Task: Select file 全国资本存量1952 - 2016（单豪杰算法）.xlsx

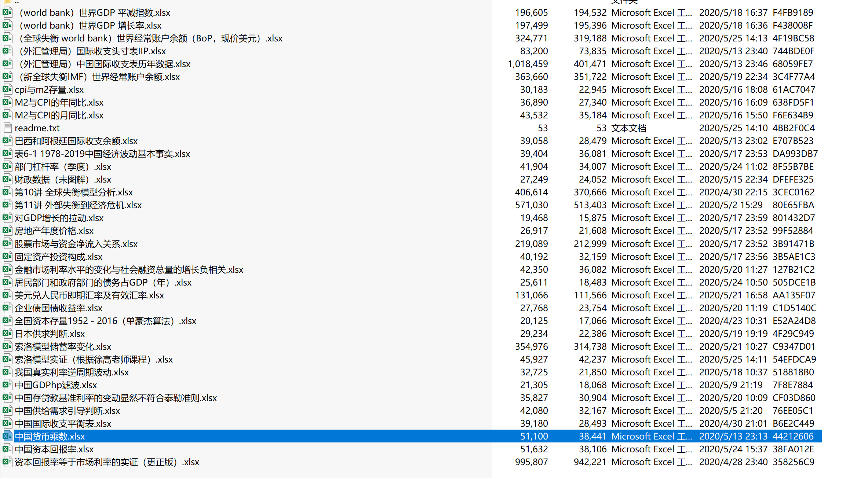Action: point(106,321)
